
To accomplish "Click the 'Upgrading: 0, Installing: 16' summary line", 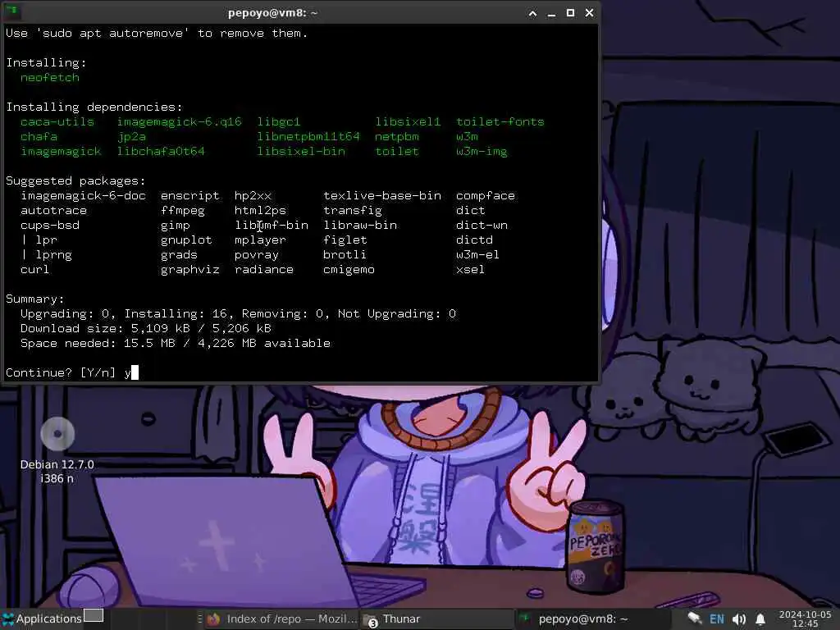I will click(x=238, y=314).
